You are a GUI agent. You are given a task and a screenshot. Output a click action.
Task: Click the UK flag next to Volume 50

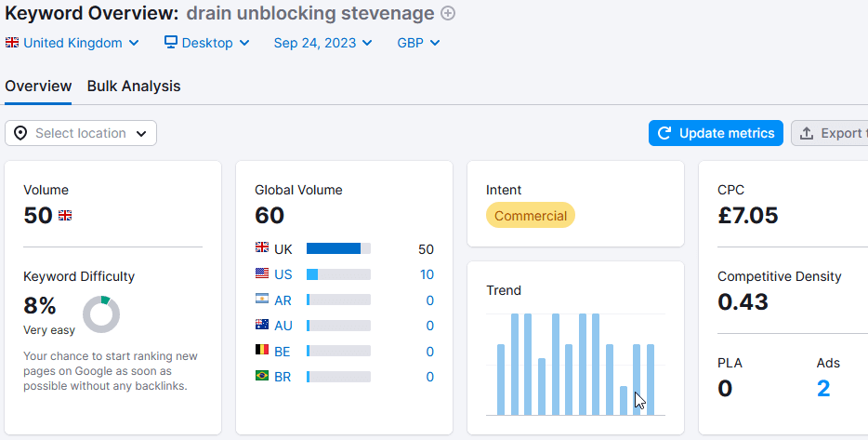coord(65,216)
